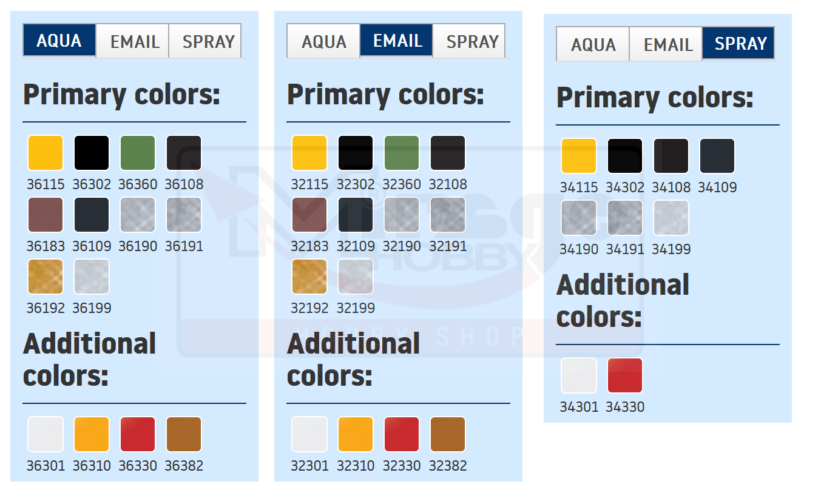
Task: Click the color code label 36109
Action: click(92, 246)
